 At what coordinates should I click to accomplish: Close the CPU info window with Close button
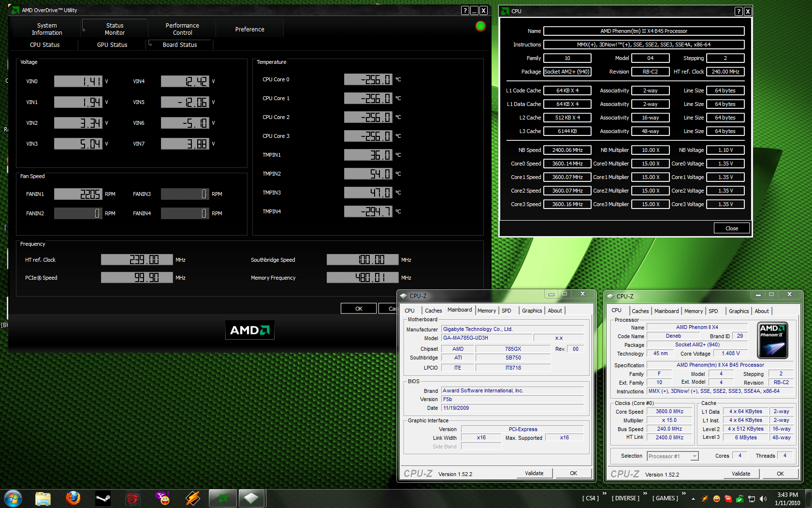coord(732,228)
